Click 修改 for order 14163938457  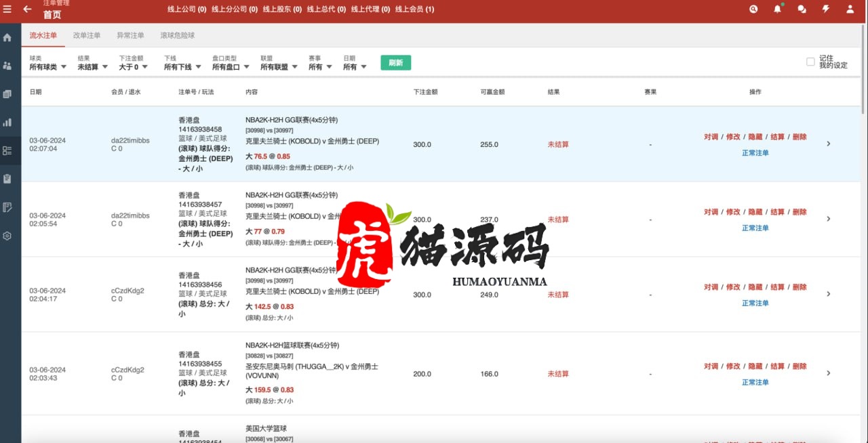[733, 212]
